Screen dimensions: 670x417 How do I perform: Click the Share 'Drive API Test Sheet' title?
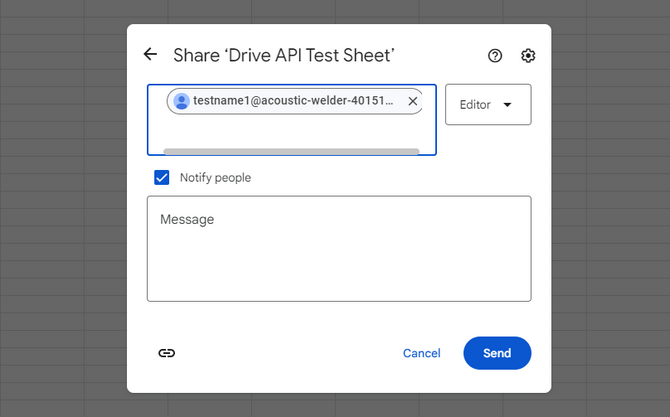pyautogui.click(x=284, y=56)
